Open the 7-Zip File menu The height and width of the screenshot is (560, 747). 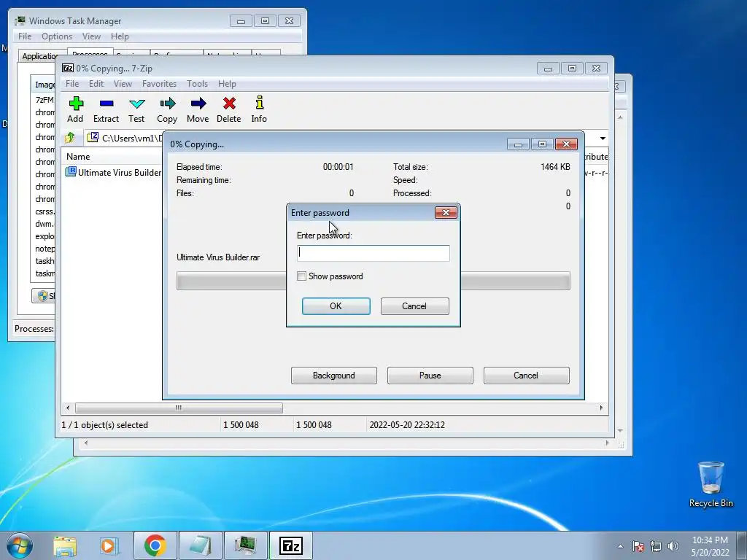coord(72,84)
